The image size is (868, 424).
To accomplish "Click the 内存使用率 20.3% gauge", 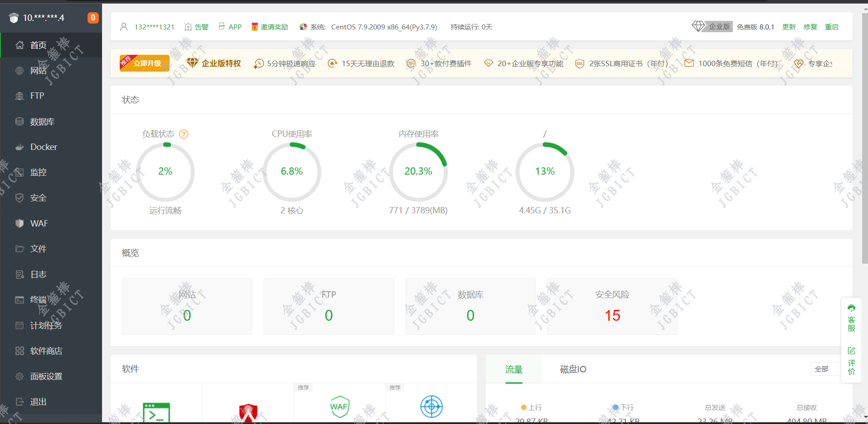I will pyautogui.click(x=419, y=172).
